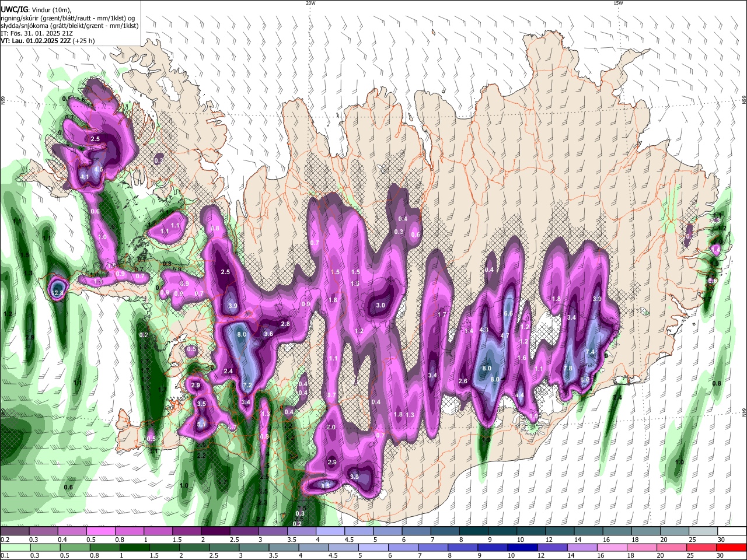Click lower legend pale green 0.1–0.3 swatch
The height and width of the screenshot is (560, 747).
[x=15, y=547]
